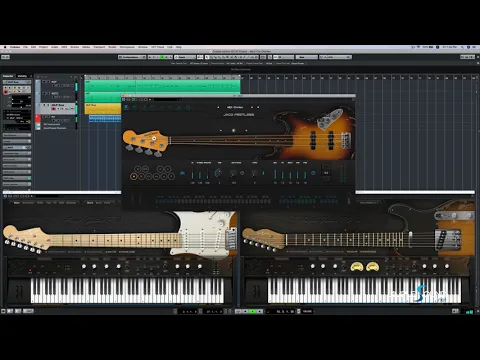Click the Jaco Fretless preset name

tap(238, 114)
